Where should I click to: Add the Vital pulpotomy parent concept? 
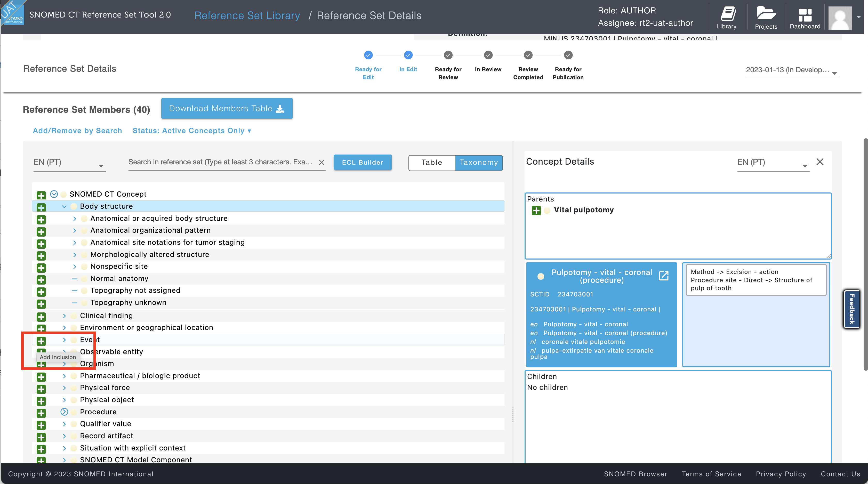tap(536, 211)
